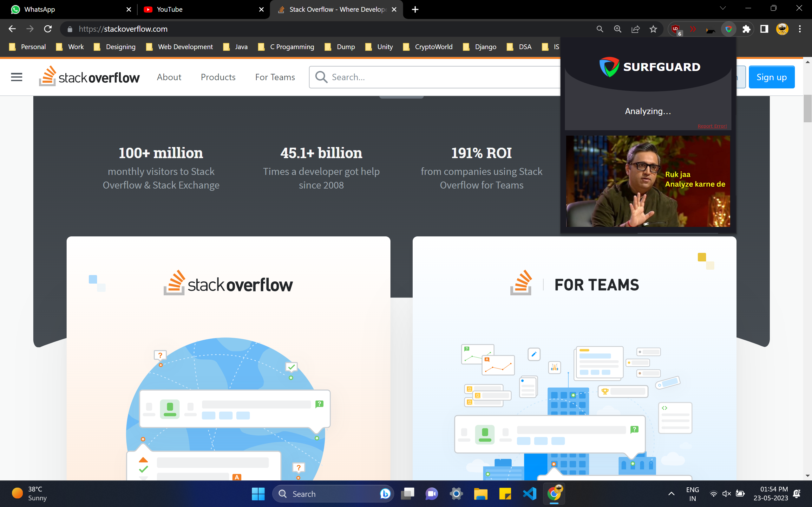812x507 pixels.
Task: Click the share icon in the address bar
Action: pos(636,29)
